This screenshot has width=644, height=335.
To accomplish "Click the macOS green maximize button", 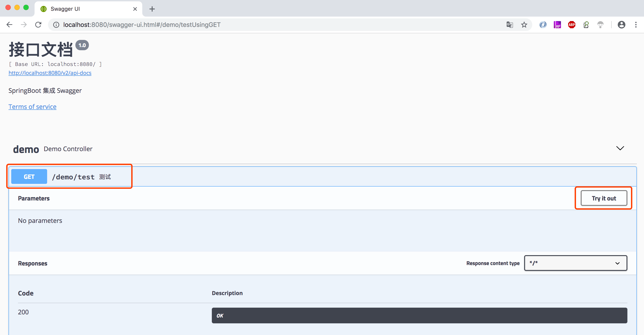I will (26, 7).
